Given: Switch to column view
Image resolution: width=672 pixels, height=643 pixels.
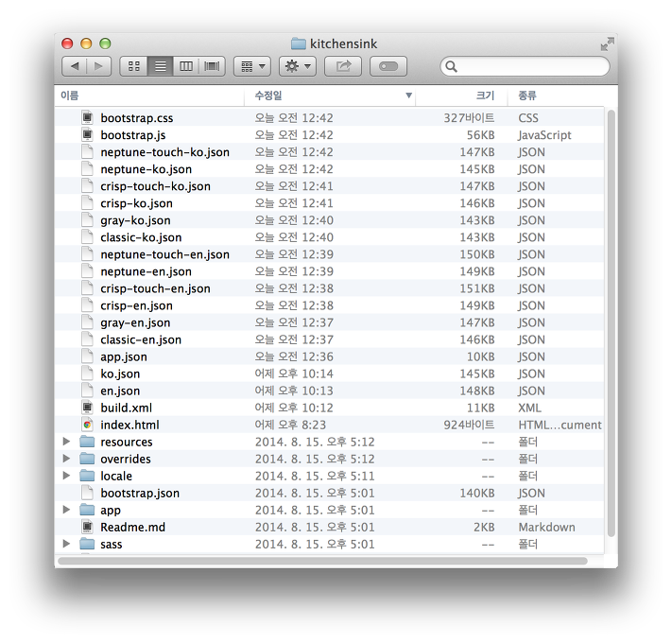Looking at the screenshot, I should tap(186, 66).
